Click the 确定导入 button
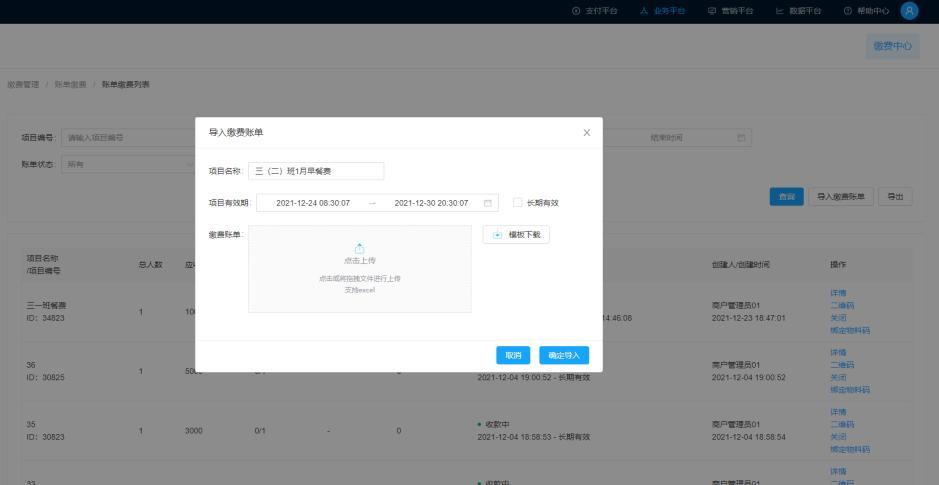Screen dimensions: 939x485 564,355
